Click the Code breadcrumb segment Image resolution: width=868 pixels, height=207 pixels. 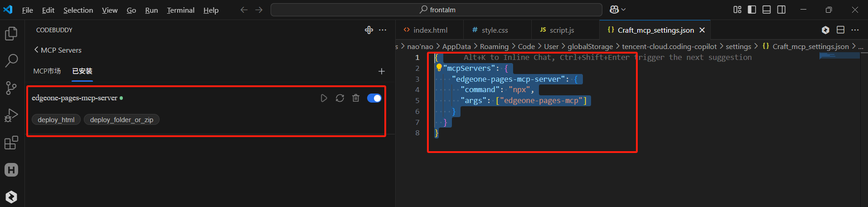(x=526, y=46)
